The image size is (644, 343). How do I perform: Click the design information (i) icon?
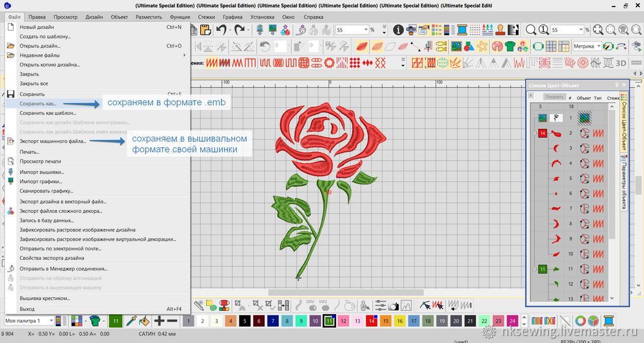click(x=399, y=30)
